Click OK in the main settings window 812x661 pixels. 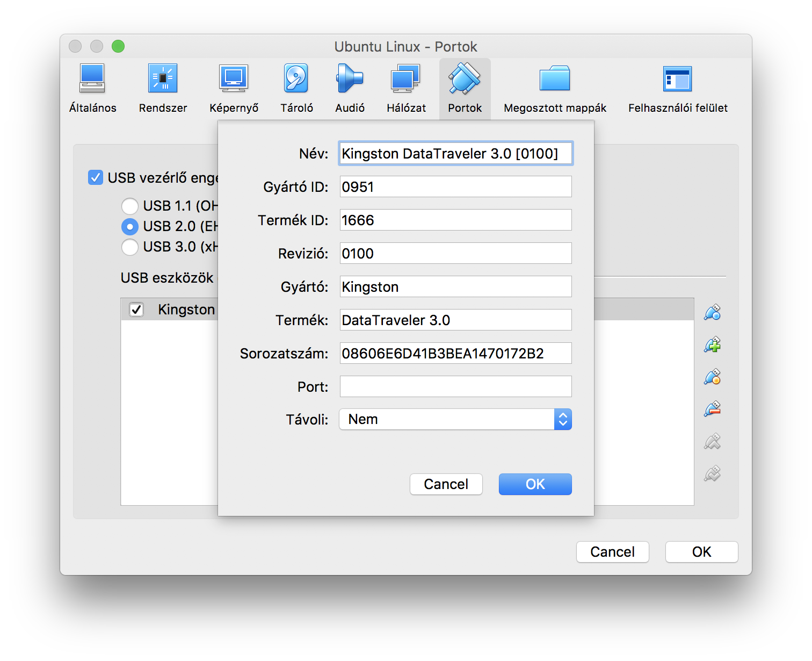click(701, 552)
